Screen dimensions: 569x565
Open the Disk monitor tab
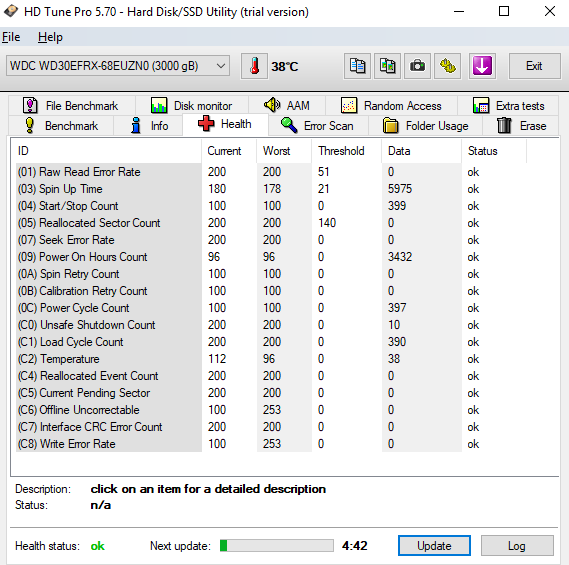point(192,106)
